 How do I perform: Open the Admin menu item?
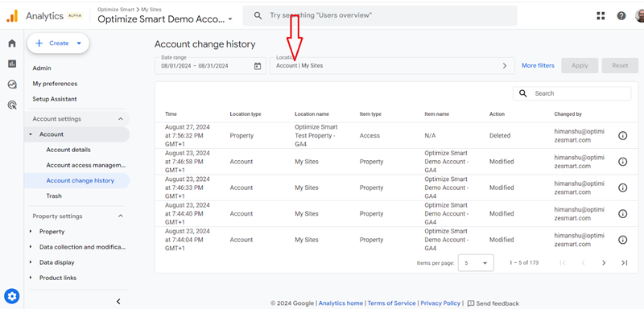click(x=42, y=68)
